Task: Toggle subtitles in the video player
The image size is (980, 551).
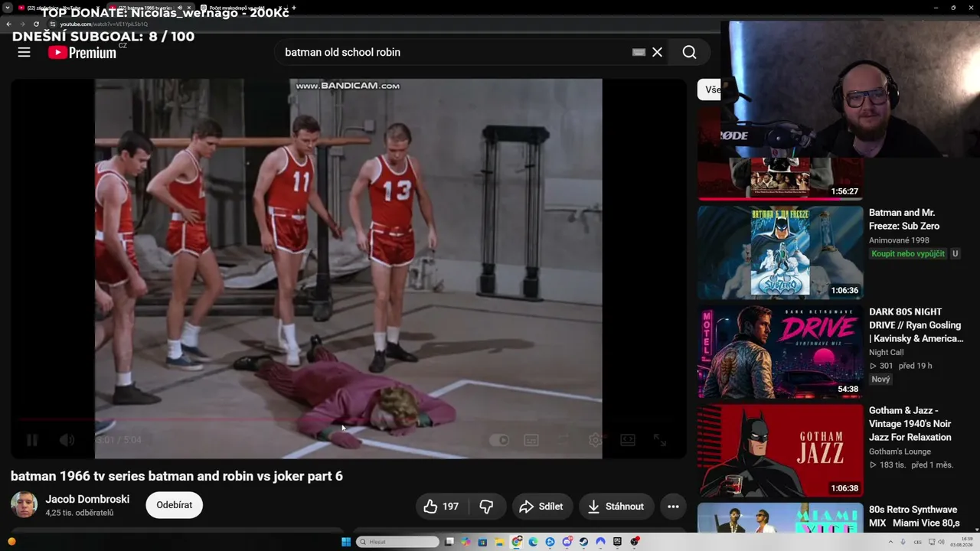Action: [531, 440]
